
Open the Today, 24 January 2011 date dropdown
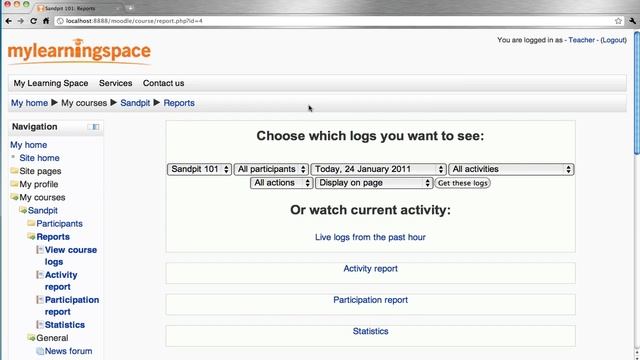point(378,169)
